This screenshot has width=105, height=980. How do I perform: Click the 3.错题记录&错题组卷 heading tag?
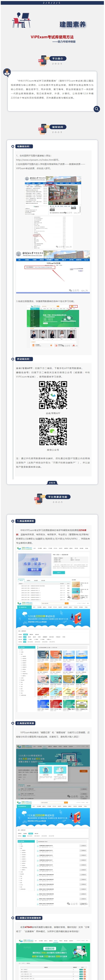click(29, 918)
